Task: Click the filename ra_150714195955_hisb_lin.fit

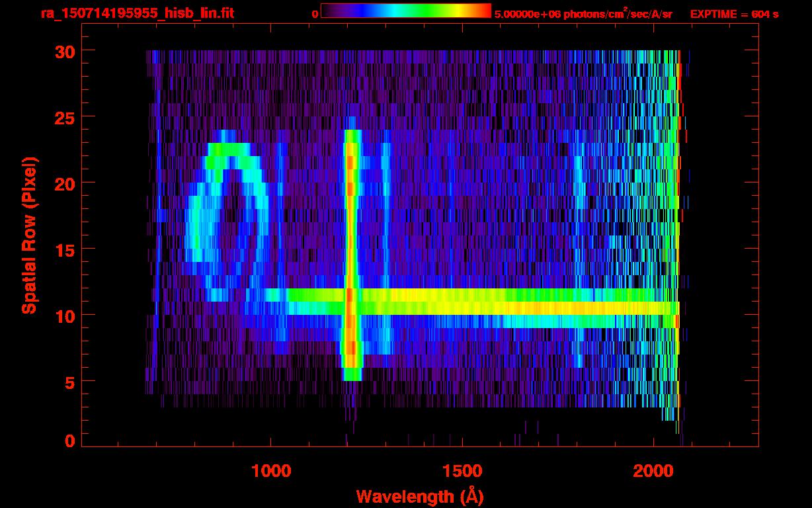Action: (137, 13)
